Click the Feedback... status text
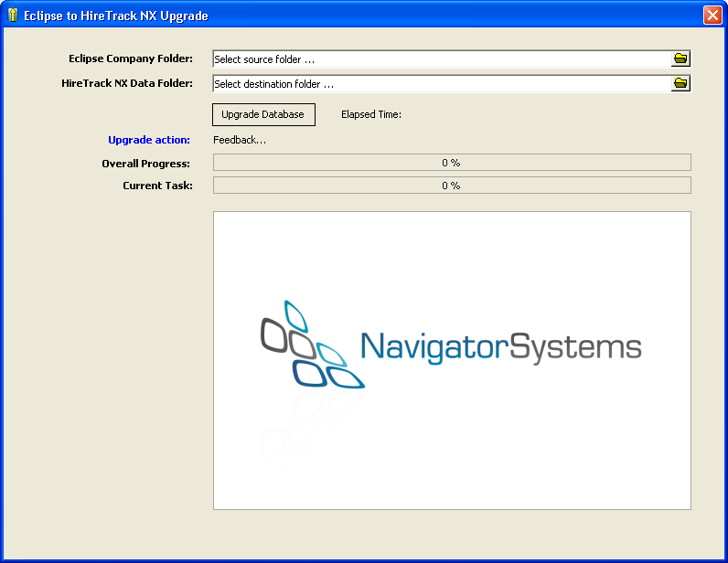 240,140
